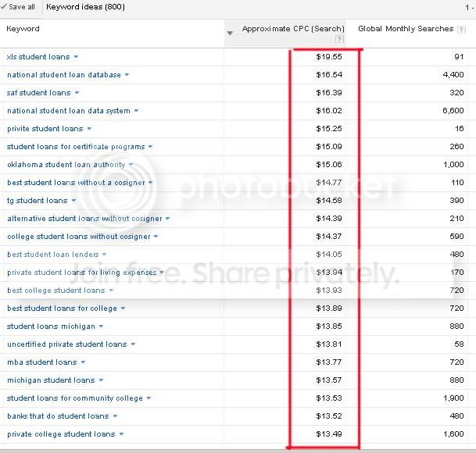Click the Keyword ideas (800) heading
This screenshot has height=453, width=476.
tap(85, 7)
